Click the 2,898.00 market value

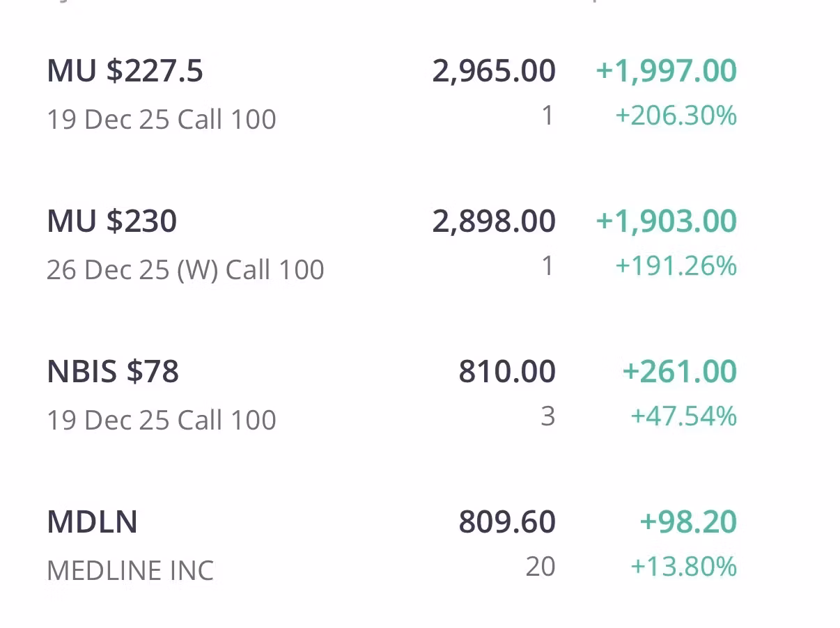pyautogui.click(x=494, y=221)
